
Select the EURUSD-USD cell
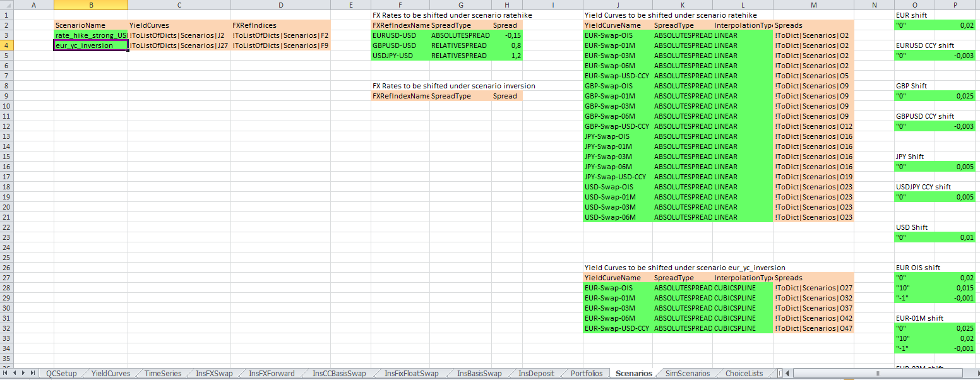tap(400, 35)
